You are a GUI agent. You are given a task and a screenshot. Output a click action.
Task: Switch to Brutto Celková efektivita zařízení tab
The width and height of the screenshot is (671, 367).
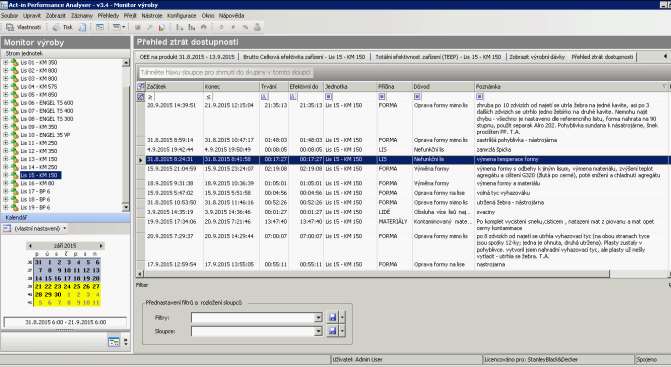click(304, 56)
